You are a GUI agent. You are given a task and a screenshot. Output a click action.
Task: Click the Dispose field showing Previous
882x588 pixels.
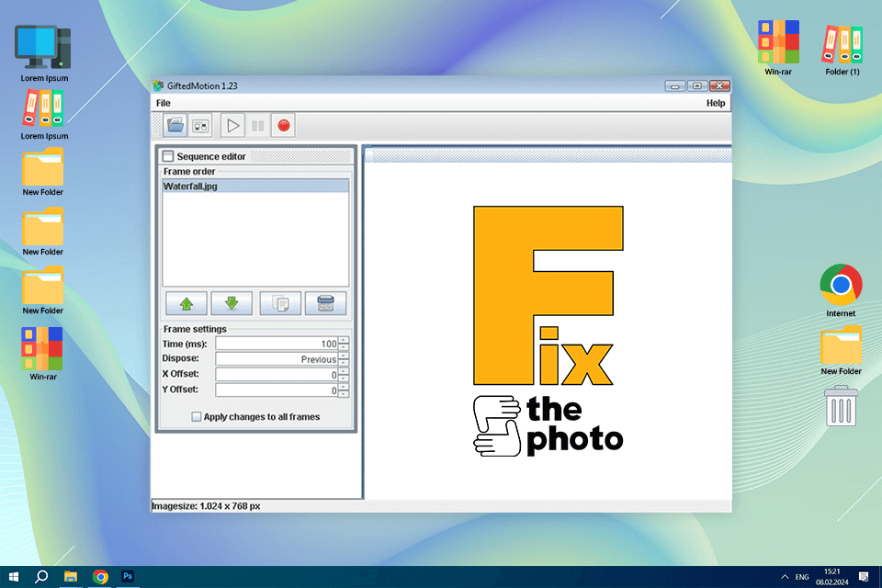point(277,359)
